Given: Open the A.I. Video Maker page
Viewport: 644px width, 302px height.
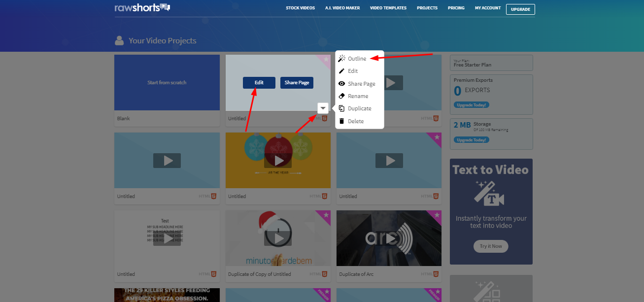Looking at the screenshot, I should point(342,8).
